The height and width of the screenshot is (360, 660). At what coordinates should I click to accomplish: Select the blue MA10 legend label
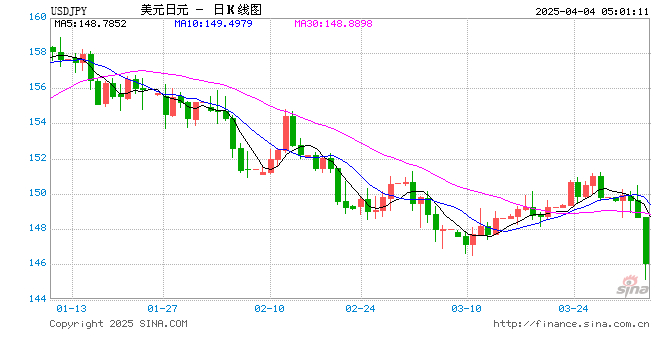(213, 24)
